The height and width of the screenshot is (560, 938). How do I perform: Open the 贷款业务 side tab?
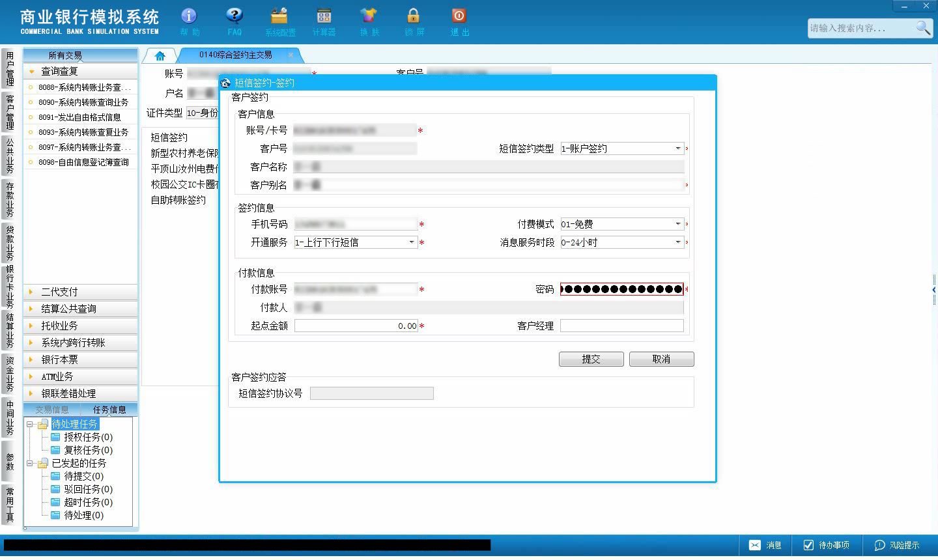[10, 243]
